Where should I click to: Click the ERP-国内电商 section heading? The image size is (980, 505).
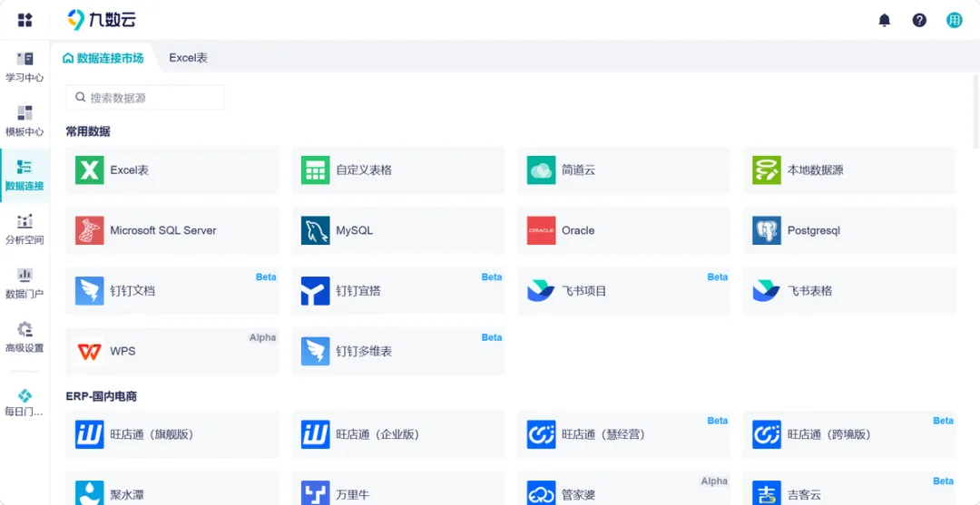coord(102,396)
